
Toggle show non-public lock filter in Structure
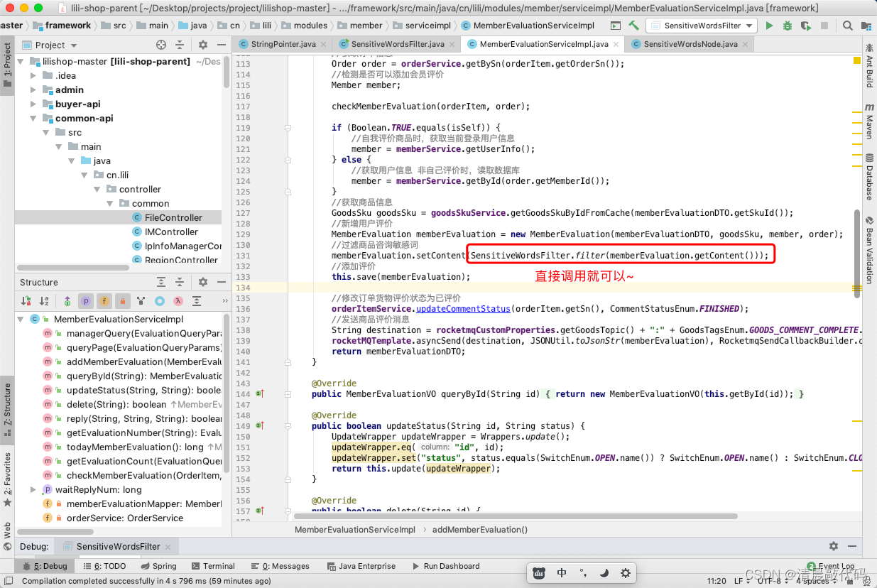pos(123,301)
